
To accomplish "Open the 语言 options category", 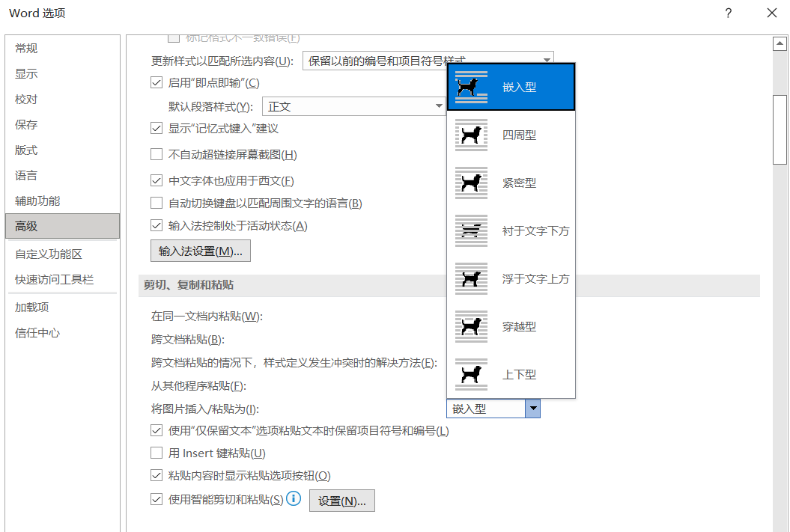I will click(62, 175).
